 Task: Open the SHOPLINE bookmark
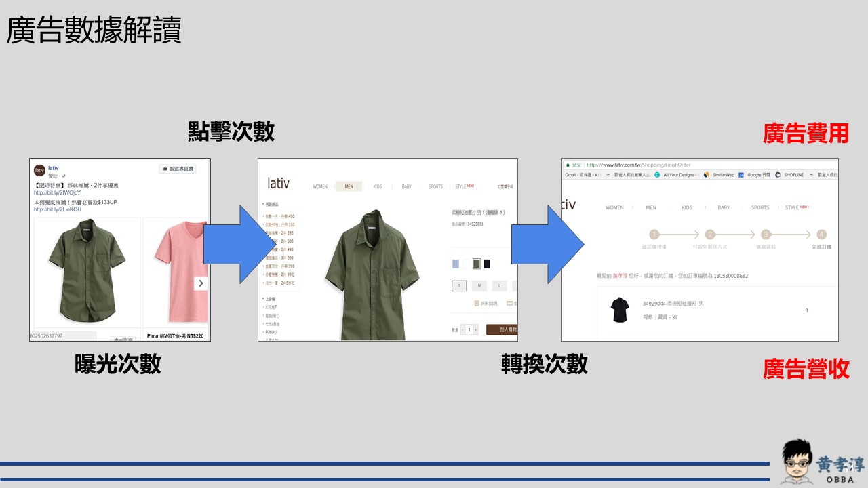789,174
